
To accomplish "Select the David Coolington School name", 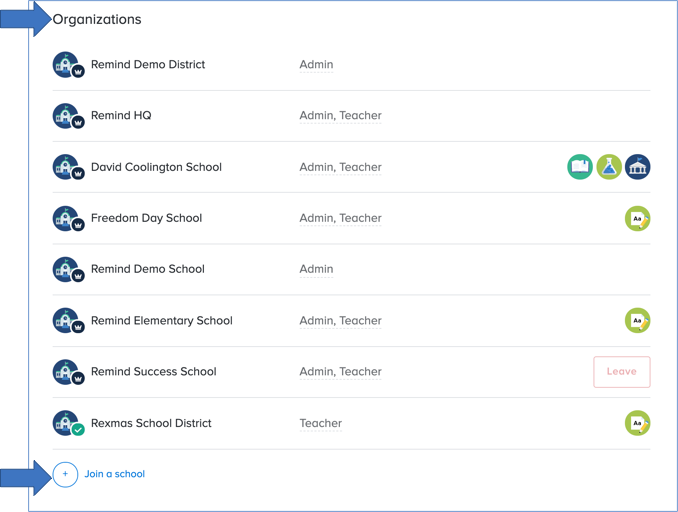I will (156, 167).
